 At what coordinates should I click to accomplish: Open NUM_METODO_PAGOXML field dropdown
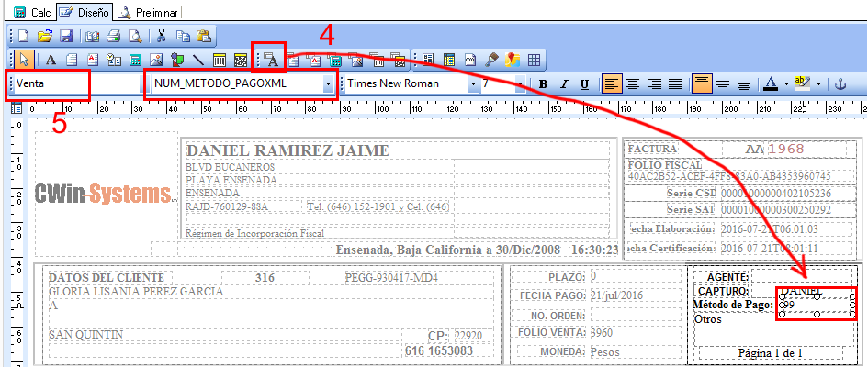tap(328, 83)
